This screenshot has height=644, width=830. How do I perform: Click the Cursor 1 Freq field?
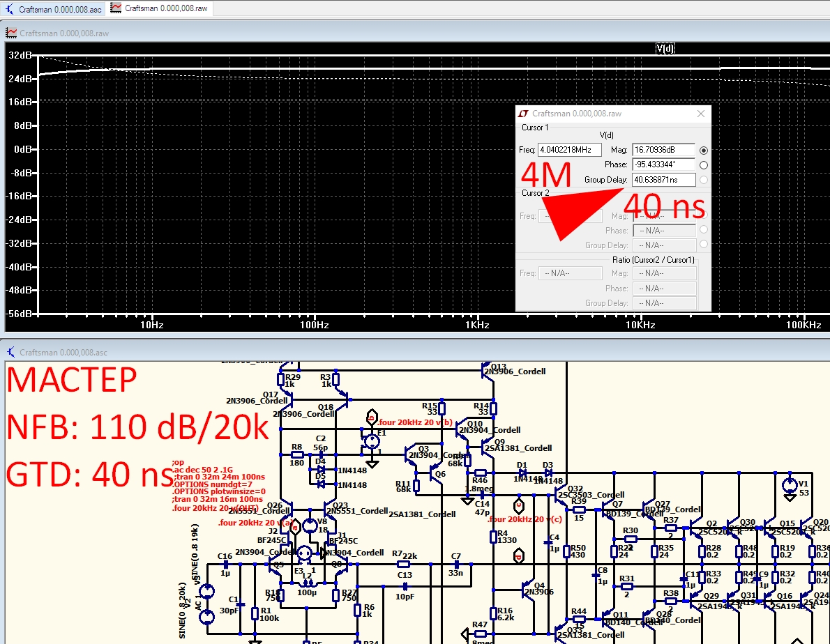tap(570, 150)
